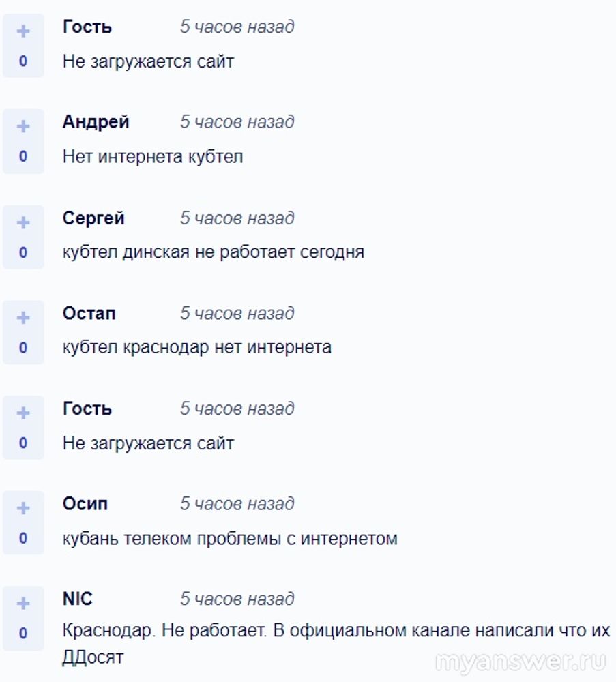Image resolution: width=616 pixels, height=682 pixels.
Task: Upvote the NIC comment with plus
Action: click(x=23, y=604)
